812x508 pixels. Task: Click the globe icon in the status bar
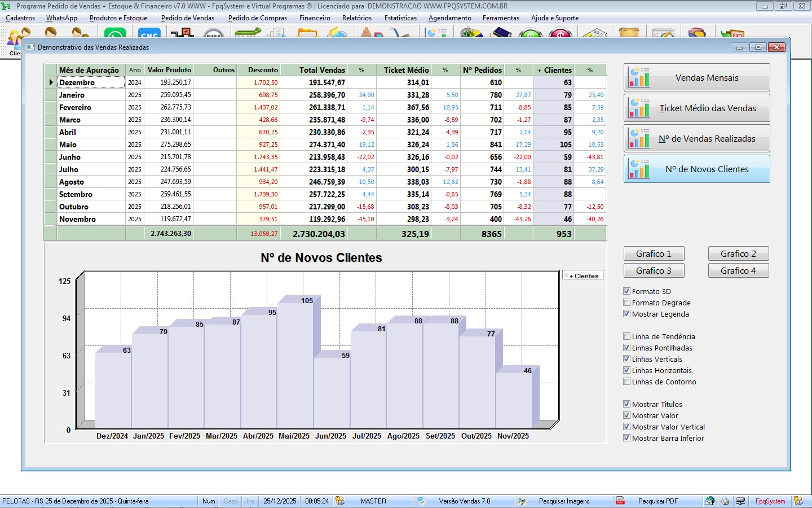click(710, 501)
